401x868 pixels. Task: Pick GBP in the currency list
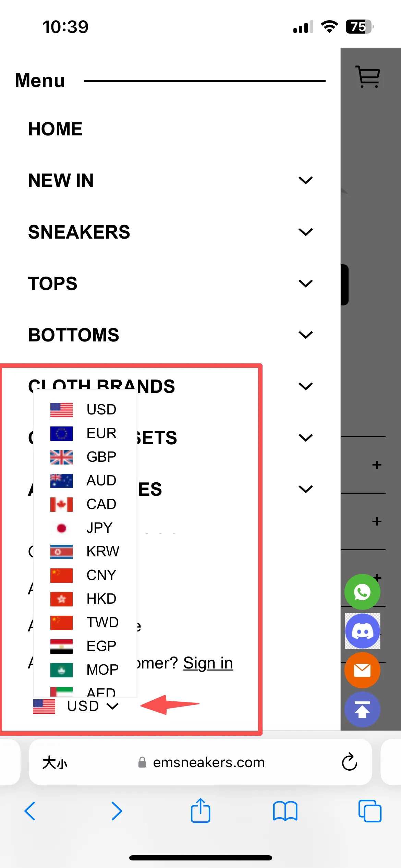pos(101,457)
